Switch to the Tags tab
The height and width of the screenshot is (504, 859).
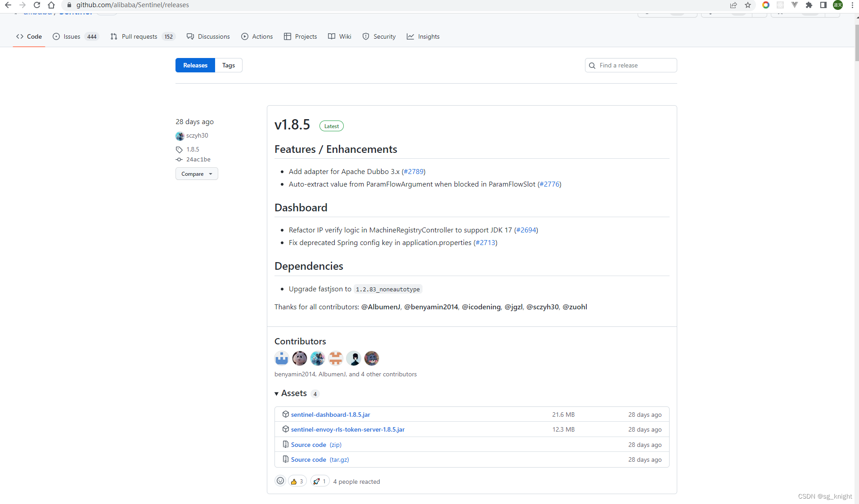(229, 65)
